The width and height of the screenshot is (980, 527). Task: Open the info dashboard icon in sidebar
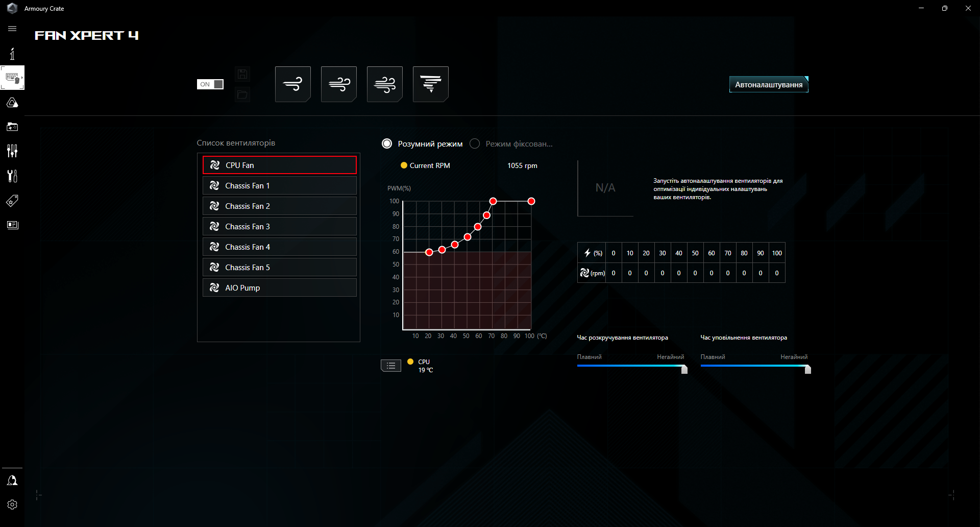click(x=12, y=54)
